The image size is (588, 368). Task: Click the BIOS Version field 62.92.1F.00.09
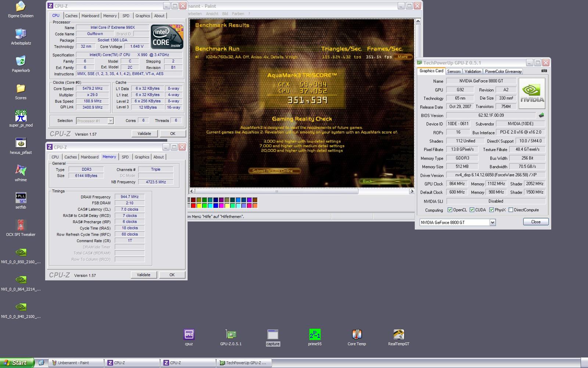[x=491, y=115]
